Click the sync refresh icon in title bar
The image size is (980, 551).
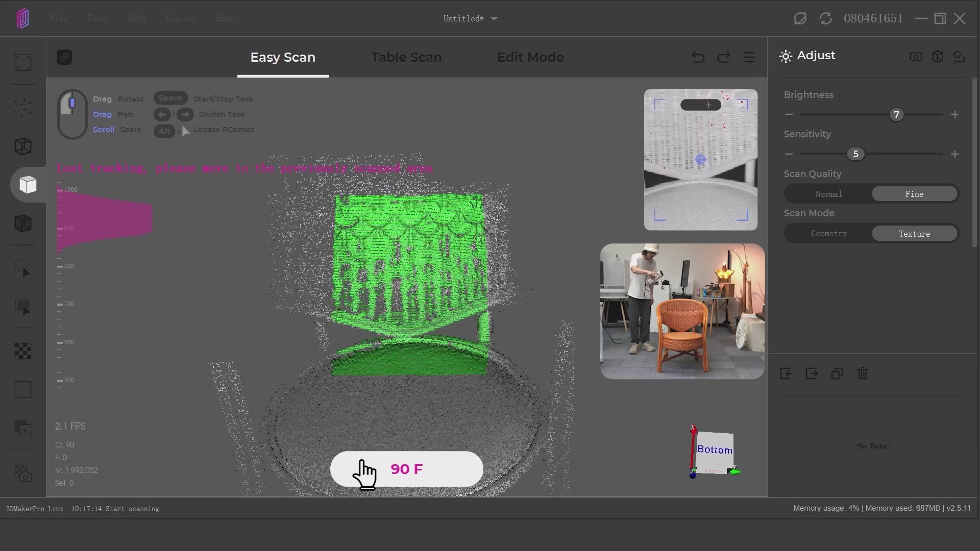(x=825, y=19)
